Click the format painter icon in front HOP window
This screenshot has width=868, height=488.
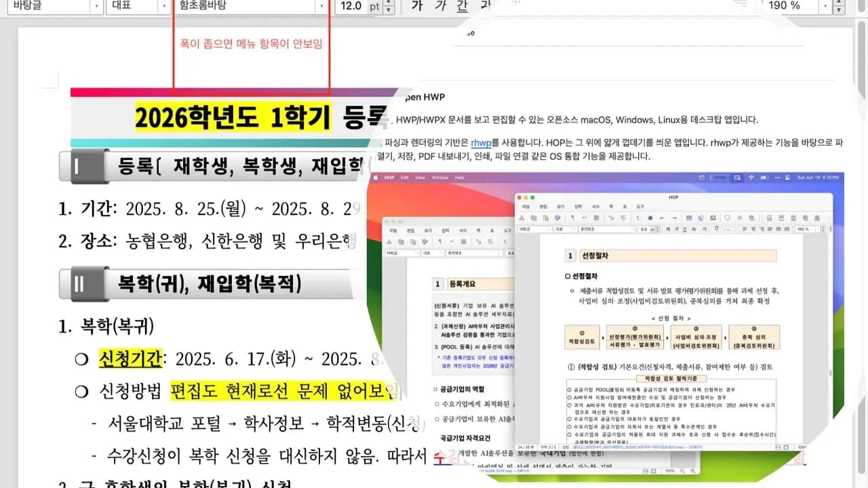pos(557,218)
